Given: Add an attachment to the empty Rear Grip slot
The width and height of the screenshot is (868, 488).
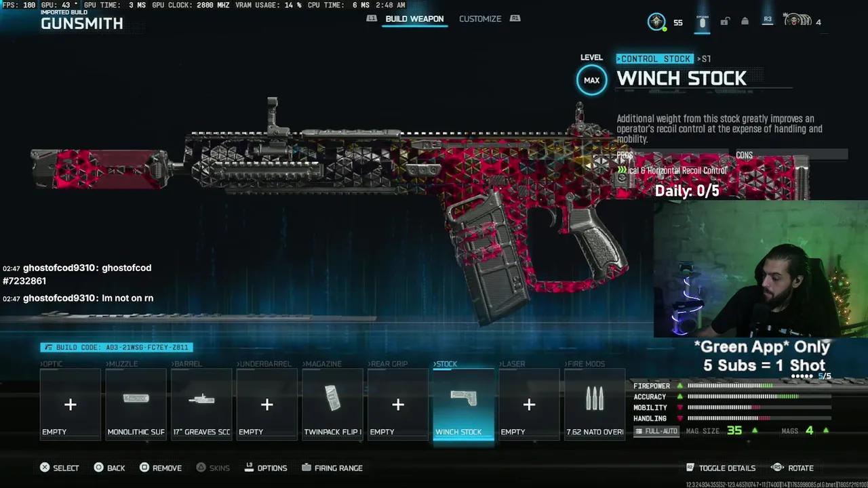Looking at the screenshot, I should click(398, 405).
